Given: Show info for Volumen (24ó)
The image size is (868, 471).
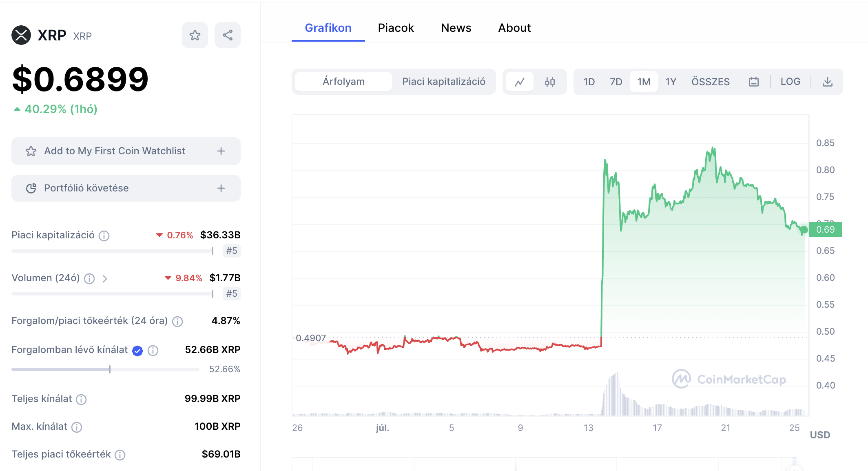Looking at the screenshot, I should [89, 278].
